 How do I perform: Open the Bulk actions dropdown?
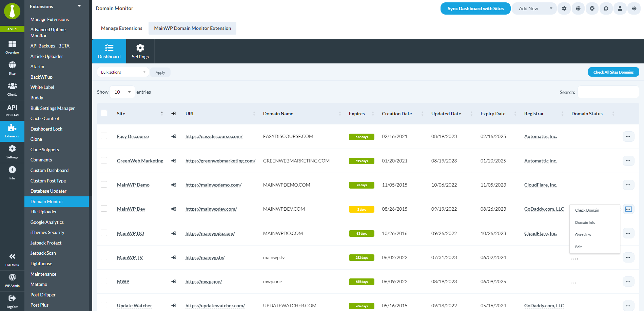(123, 72)
